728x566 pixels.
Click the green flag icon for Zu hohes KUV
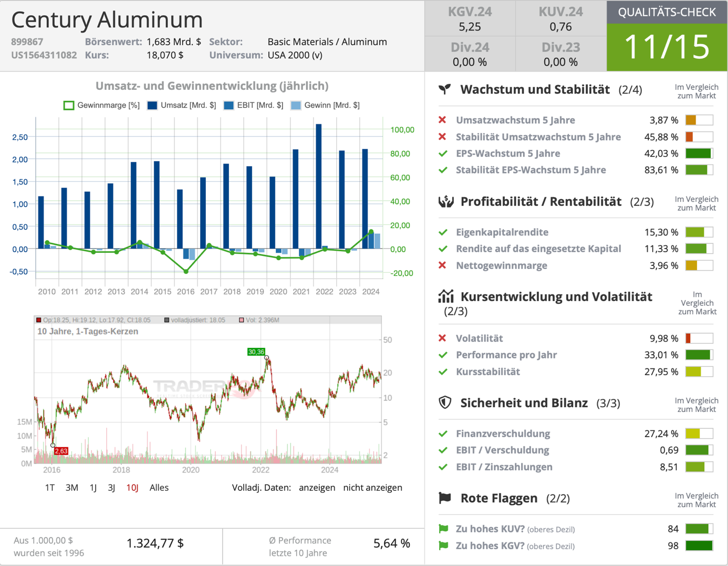coord(443,529)
